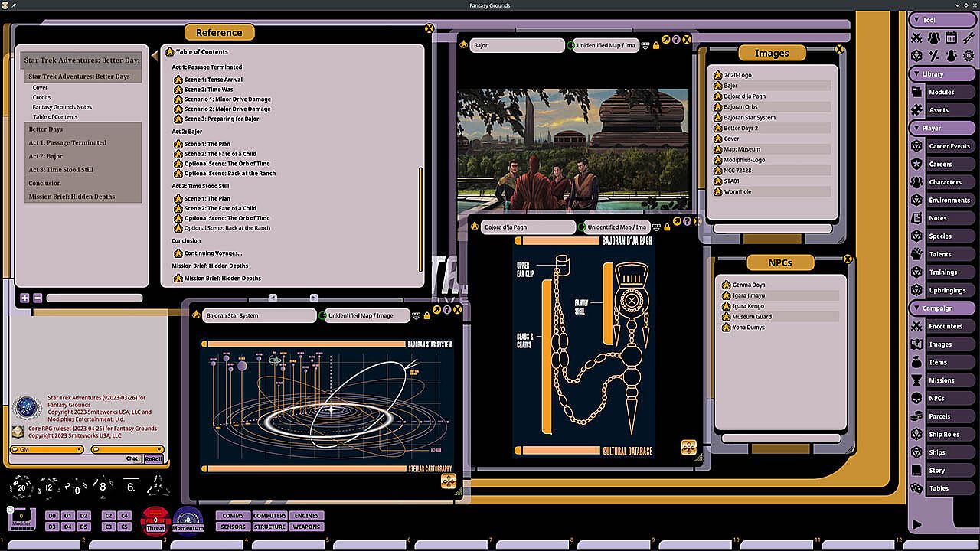The height and width of the screenshot is (551, 980).
Task: Click the ReRoll button
Action: [154, 459]
